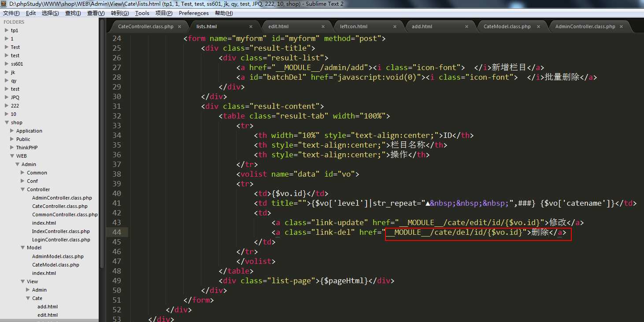
Task: Expand the Conf folder arrow
Action: [x=22, y=181]
